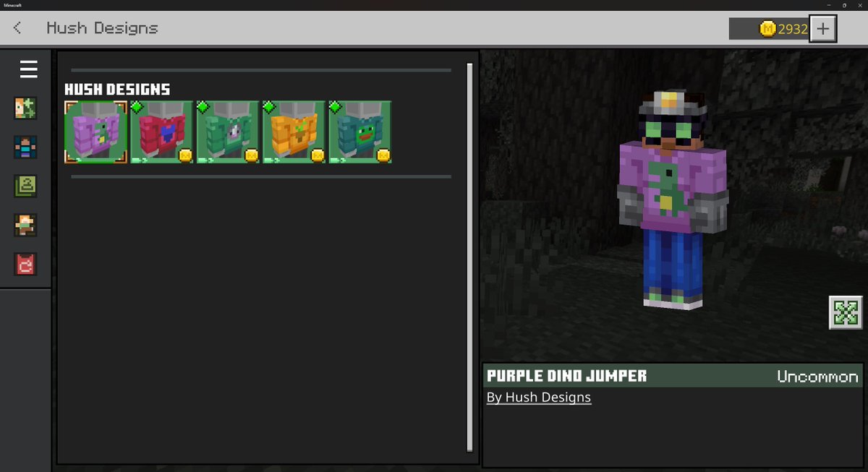This screenshot has height=472, width=868.
Task: Click the Hush Designs section heading
Action: [x=117, y=90]
